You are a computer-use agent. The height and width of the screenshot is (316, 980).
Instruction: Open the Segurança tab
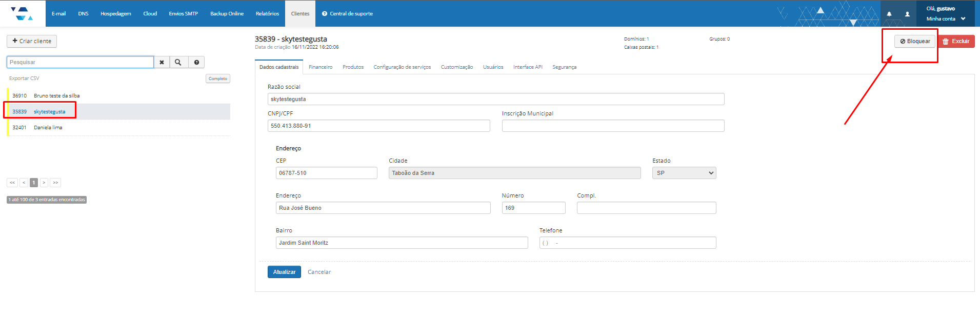(x=564, y=67)
